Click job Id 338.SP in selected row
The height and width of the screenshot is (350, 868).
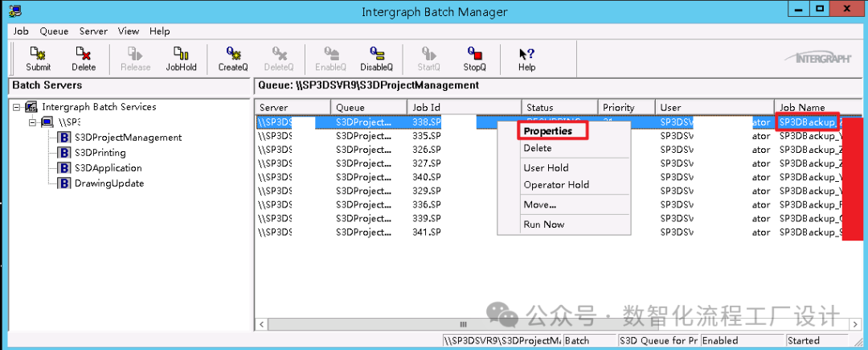point(426,121)
